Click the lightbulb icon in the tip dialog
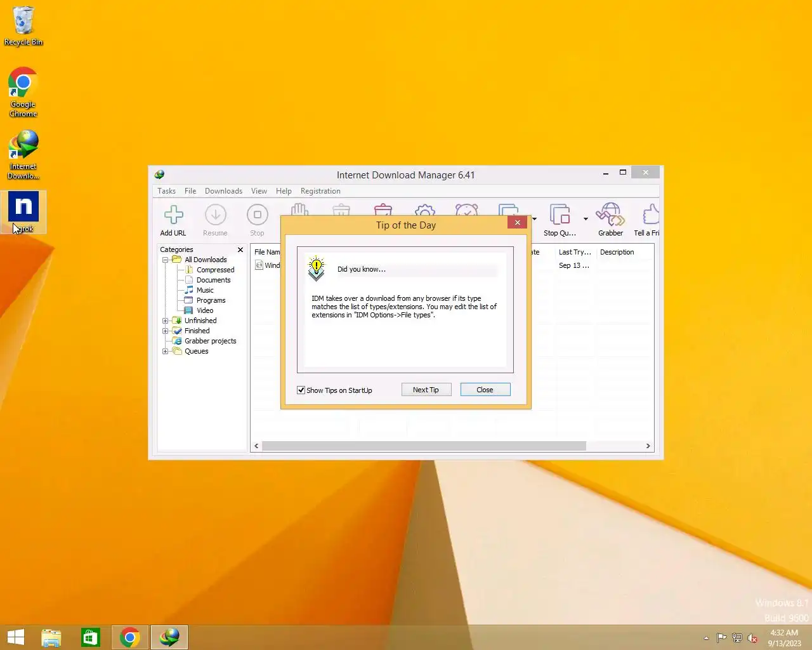This screenshot has height=650, width=812. (x=316, y=269)
